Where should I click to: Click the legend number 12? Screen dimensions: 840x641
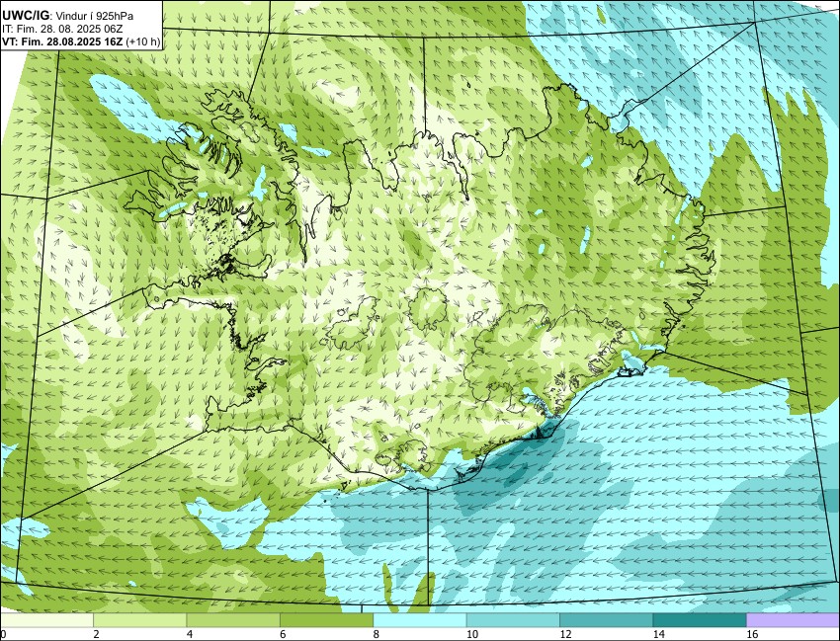(565, 634)
